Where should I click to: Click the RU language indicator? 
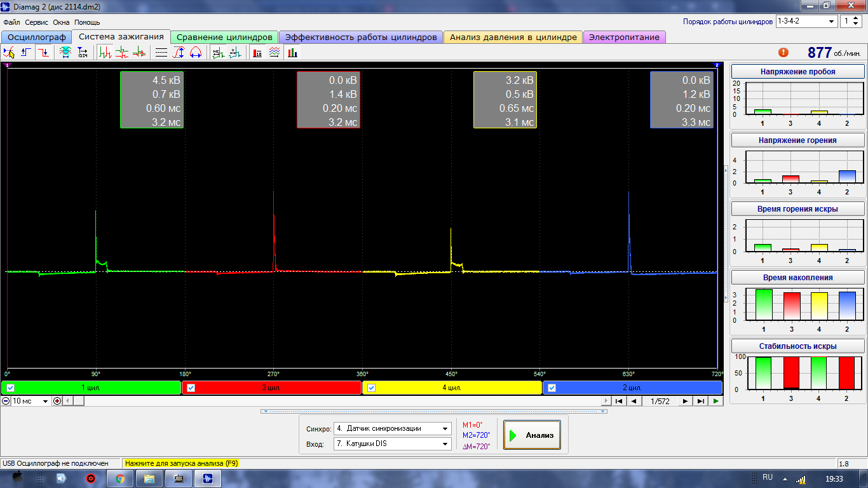(x=767, y=477)
